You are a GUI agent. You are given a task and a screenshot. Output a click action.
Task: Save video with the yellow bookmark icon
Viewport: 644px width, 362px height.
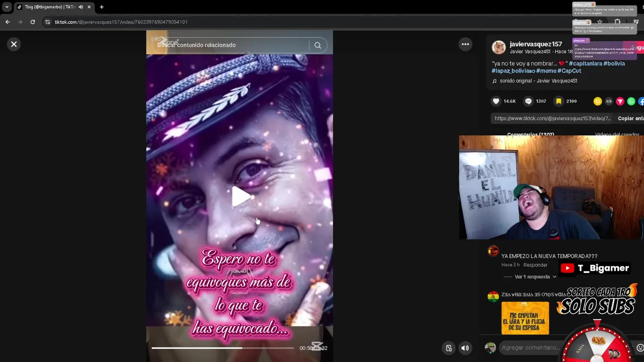[x=558, y=101]
